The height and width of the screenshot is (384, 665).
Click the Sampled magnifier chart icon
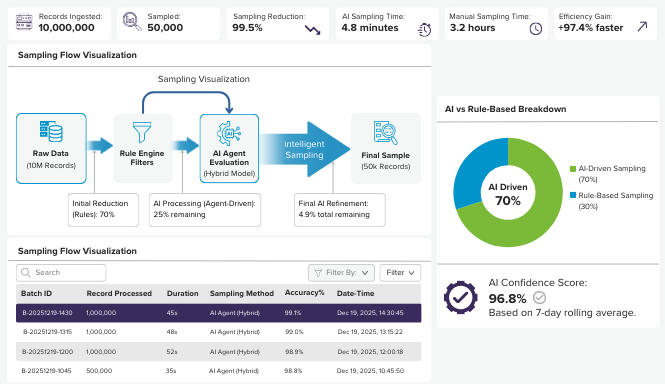(132, 21)
